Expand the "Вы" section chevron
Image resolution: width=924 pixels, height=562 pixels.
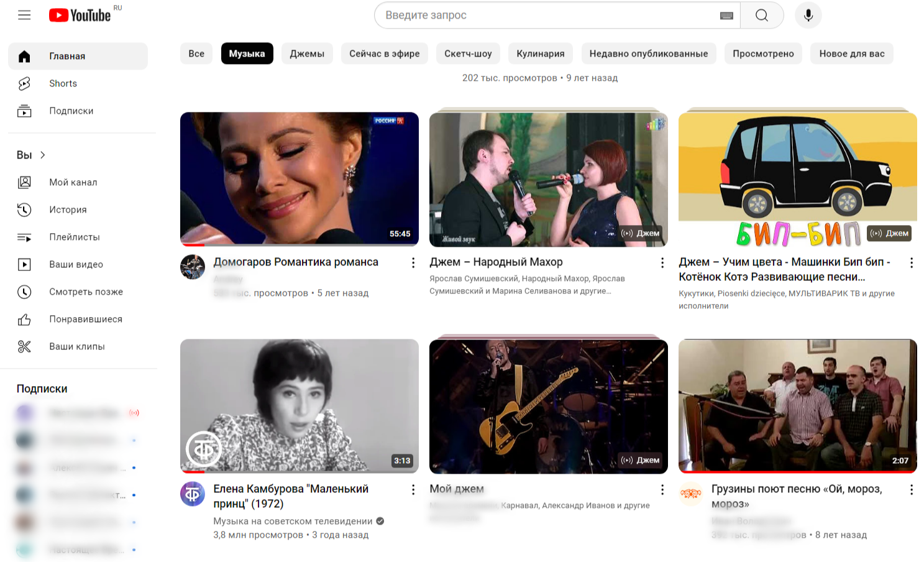(43, 155)
